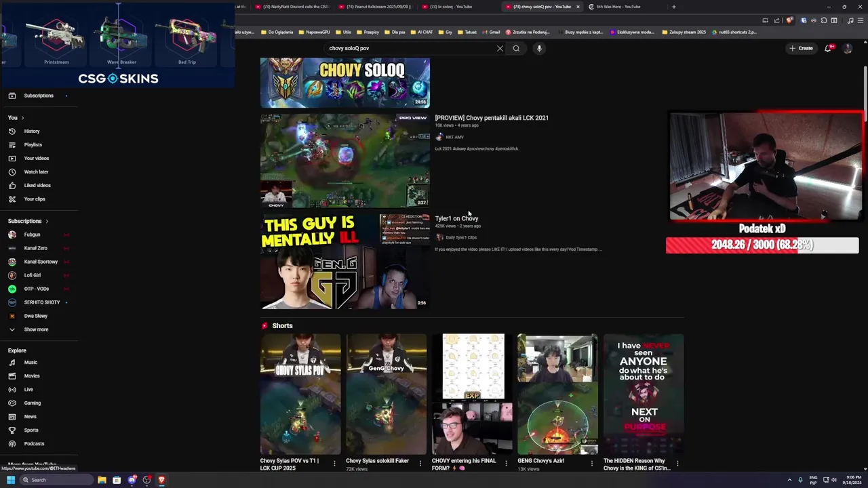Play the Chovy pentakill thumbnail
Viewport: 868px width, 488px height.
(344, 161)
